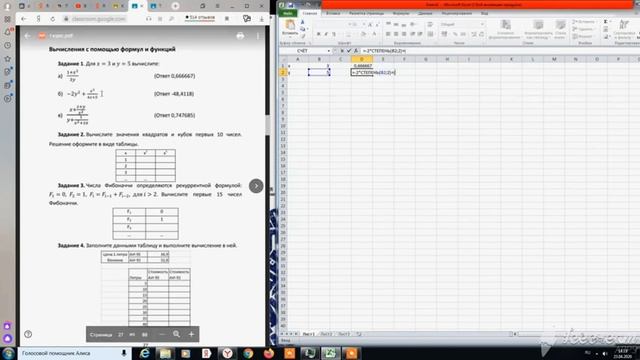This screenshot has width=640, height=360.
Task: Confirm formula entry with checkmark
Action: (349, 51)
